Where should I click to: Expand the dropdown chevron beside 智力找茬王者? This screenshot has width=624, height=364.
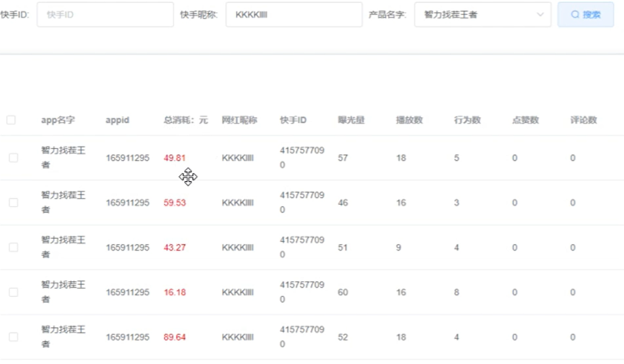[540, 15]
